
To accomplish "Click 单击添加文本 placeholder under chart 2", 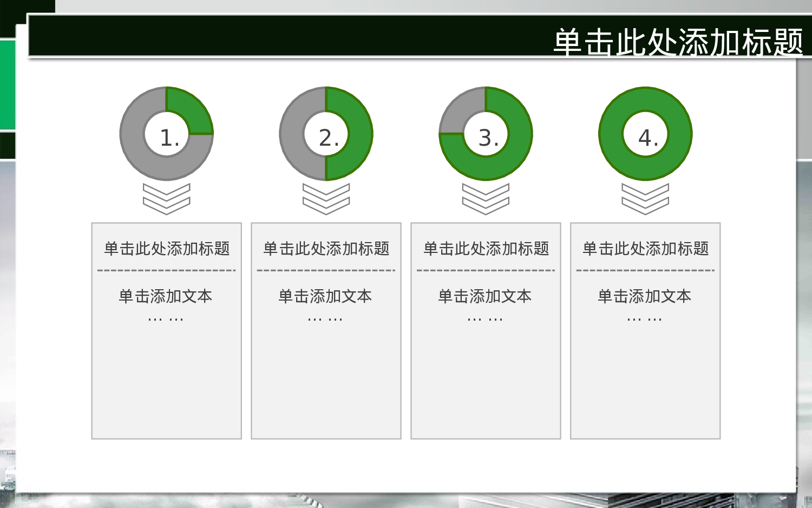I will (326, 297).
